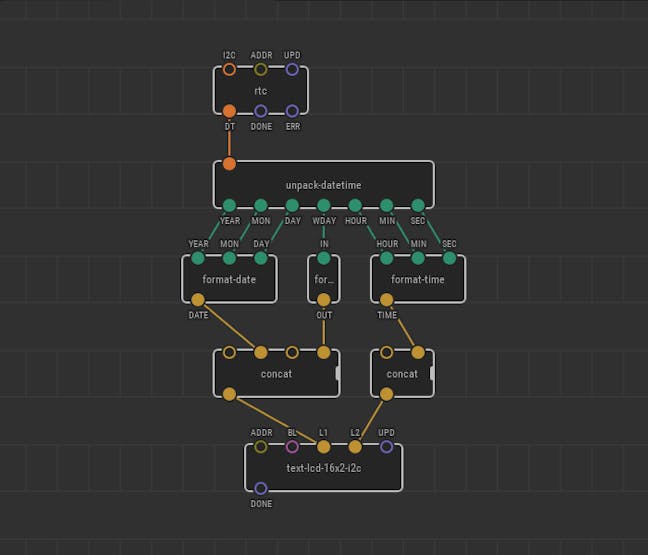Click format-date DAY input pin
This screenshot has height=555, width=648.
click(261, 258)
